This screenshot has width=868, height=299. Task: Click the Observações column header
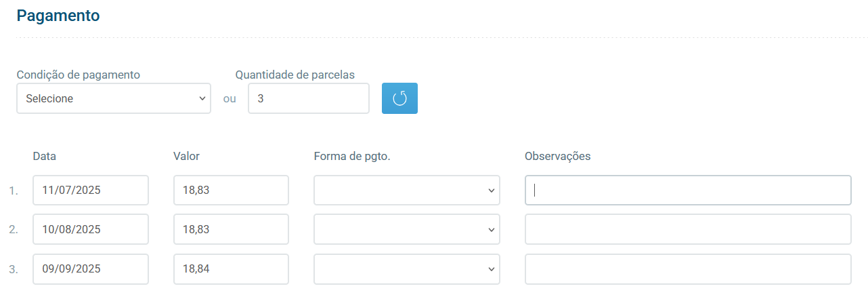coord(557,156)
